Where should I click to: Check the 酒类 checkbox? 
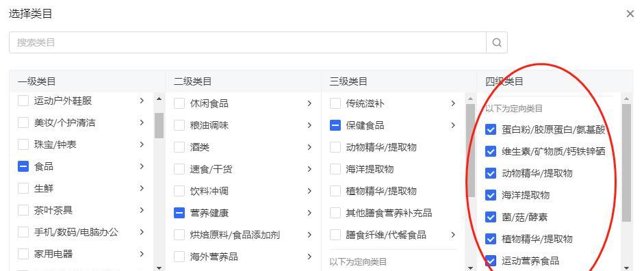click(x=179, y=147)
